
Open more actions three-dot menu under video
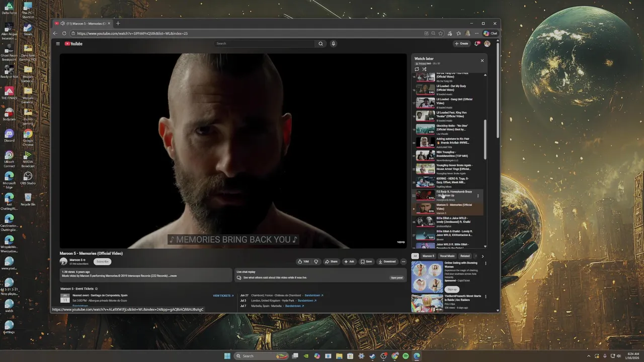point(403,261)
